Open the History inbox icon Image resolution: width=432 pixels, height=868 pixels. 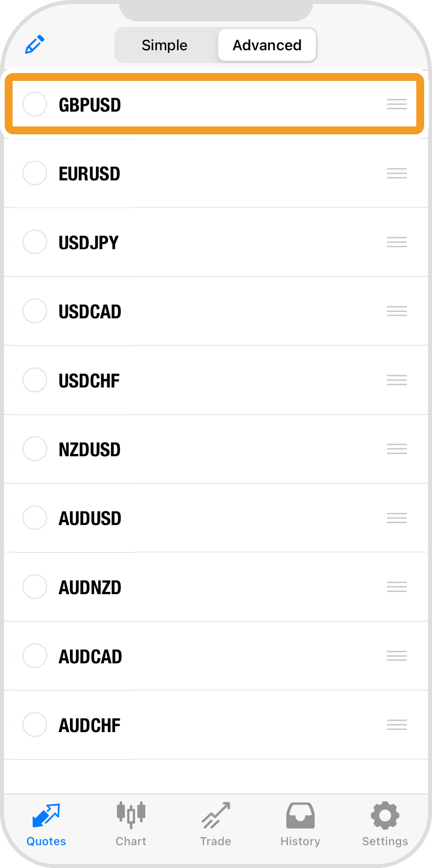point(300,815)
